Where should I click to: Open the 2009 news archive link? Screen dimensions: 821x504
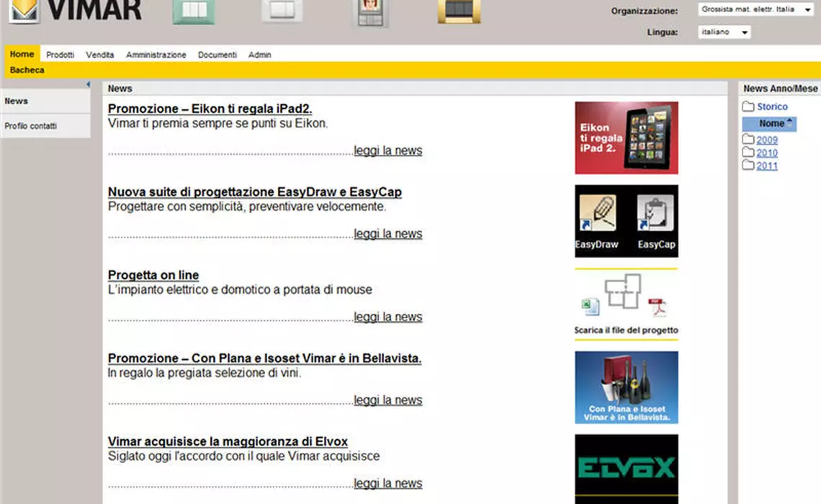[767, 140]
